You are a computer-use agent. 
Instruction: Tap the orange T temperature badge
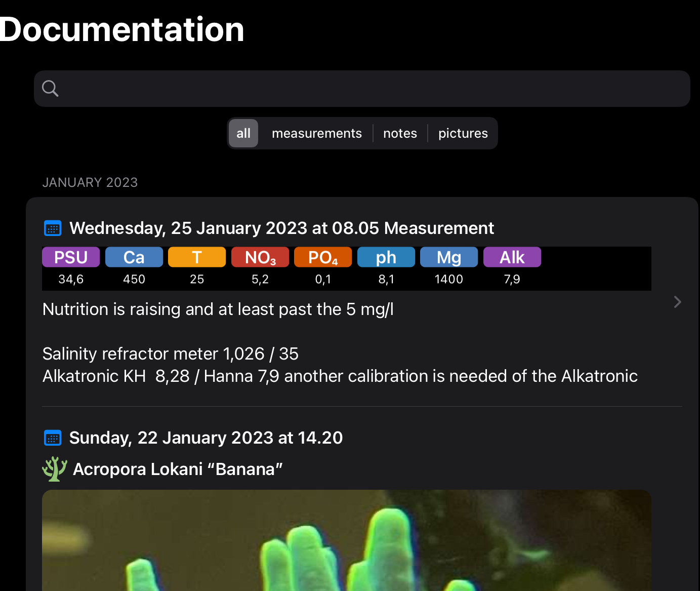point(197,257)
